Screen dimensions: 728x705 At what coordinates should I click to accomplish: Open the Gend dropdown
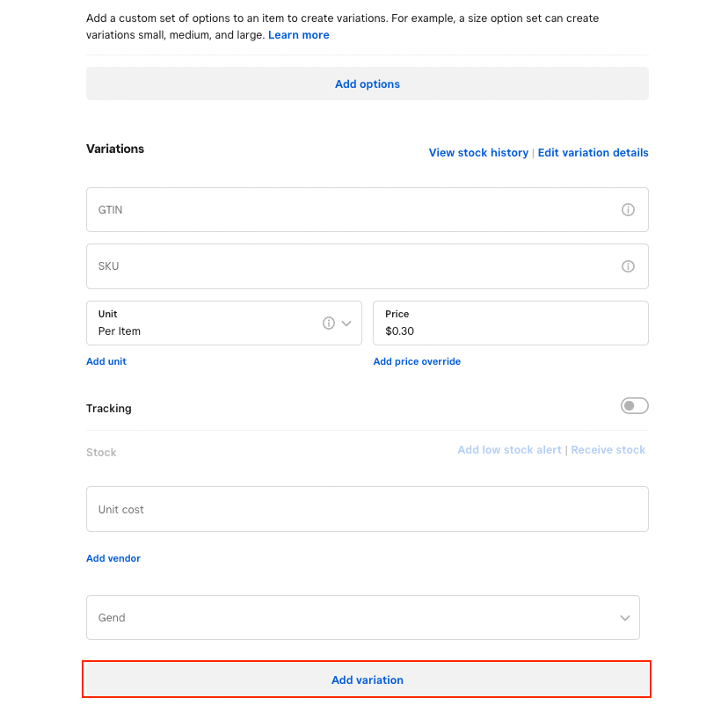[362, 618]
